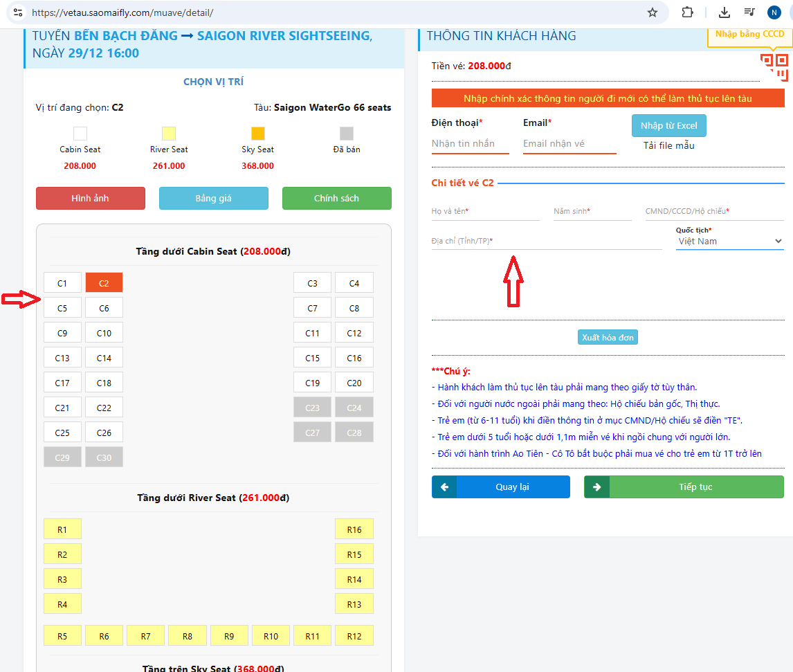
Task: Click the Xuất hóa đơn invoice button
Action: [x=607, y=338]
